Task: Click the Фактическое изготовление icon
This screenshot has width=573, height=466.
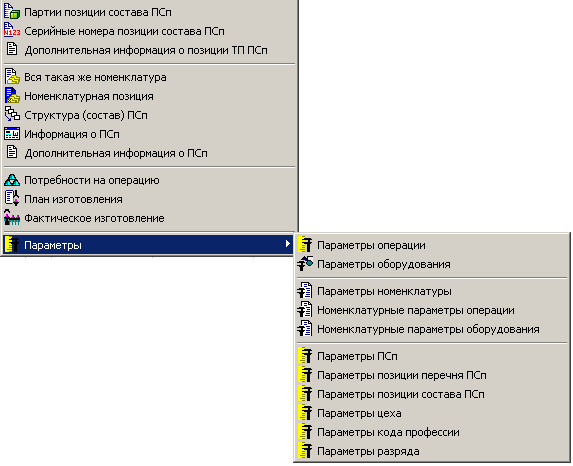Action: click(x=12, y=218)
